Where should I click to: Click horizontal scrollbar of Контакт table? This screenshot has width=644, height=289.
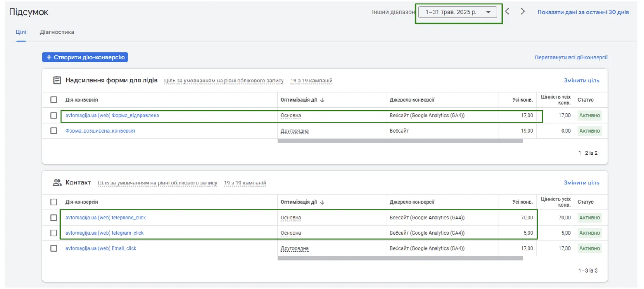(400, 258)
